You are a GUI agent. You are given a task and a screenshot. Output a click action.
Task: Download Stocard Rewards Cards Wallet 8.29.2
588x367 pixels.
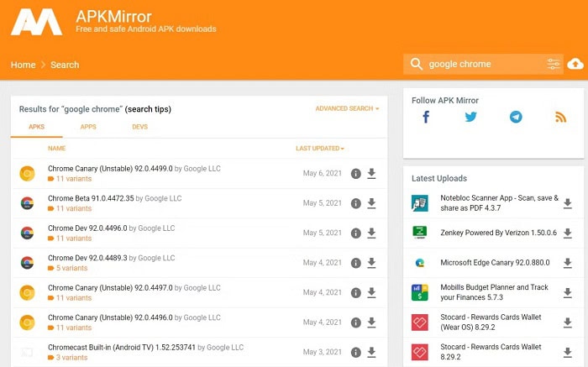coord(567,352)
